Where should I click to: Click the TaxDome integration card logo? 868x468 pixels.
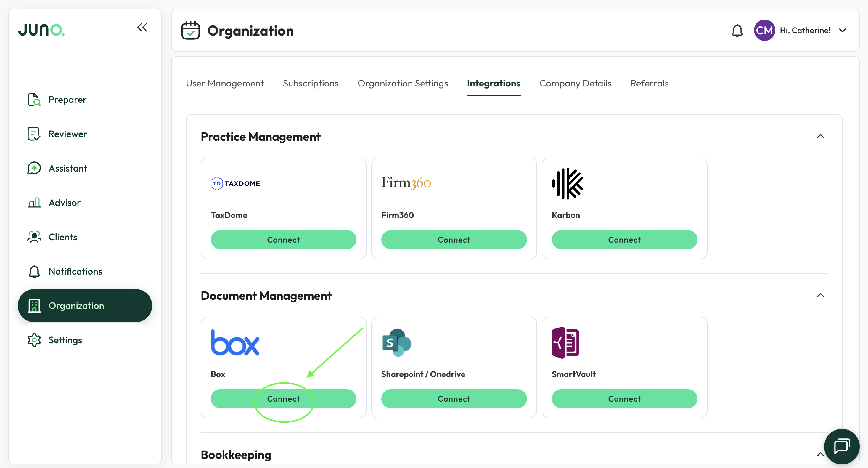click(x=235, y=183)
